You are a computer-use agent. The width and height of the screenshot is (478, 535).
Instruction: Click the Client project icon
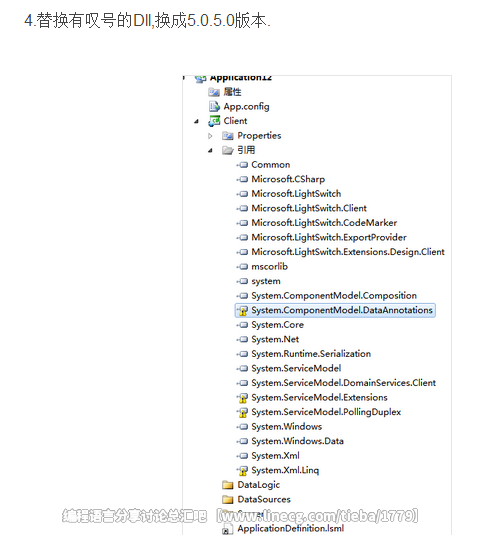214,121
